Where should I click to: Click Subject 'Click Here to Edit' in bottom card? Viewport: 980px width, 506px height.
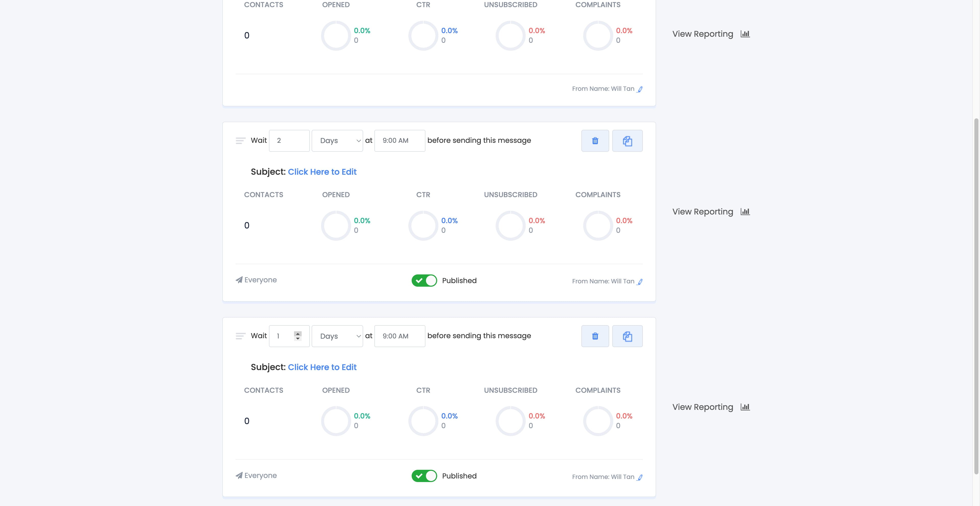pyautogui.click(x=322, y=367)
